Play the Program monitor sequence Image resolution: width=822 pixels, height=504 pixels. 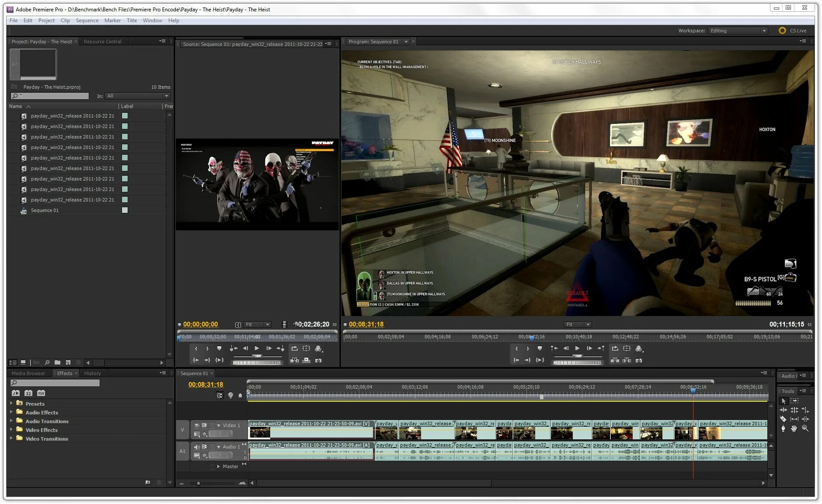coord(577,348)
